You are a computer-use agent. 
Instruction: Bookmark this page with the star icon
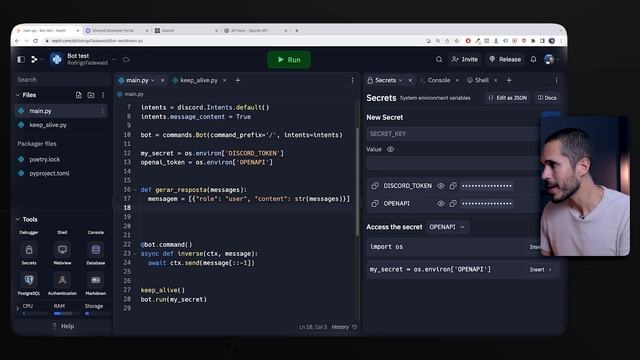point(457,41)
